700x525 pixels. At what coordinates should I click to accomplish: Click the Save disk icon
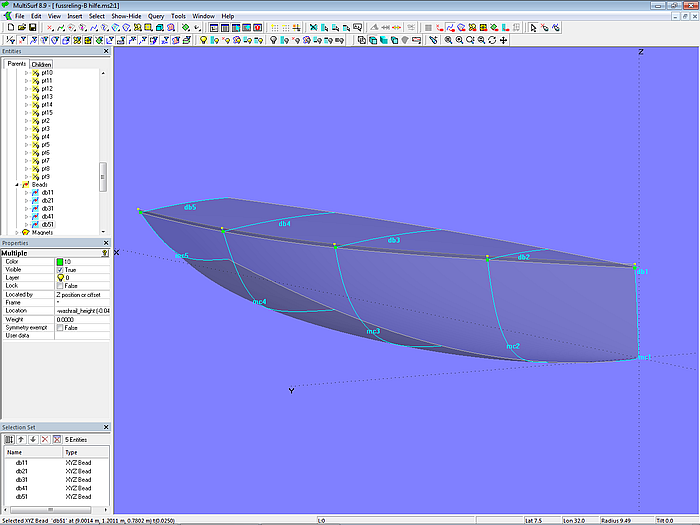(x=32, y=28)
